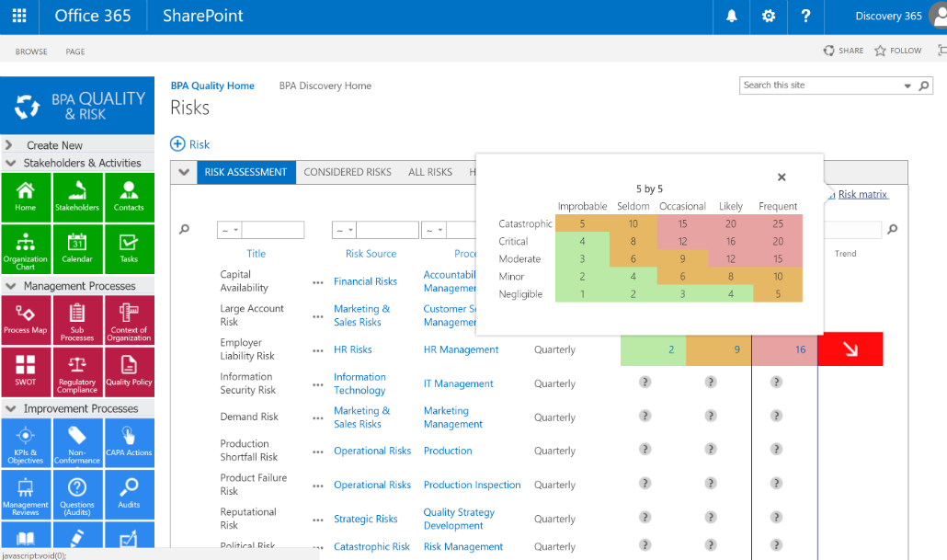The width and height of the screenshot is (947, 560).
Task: Click the Discovery 365 account name
Action: 888,17
